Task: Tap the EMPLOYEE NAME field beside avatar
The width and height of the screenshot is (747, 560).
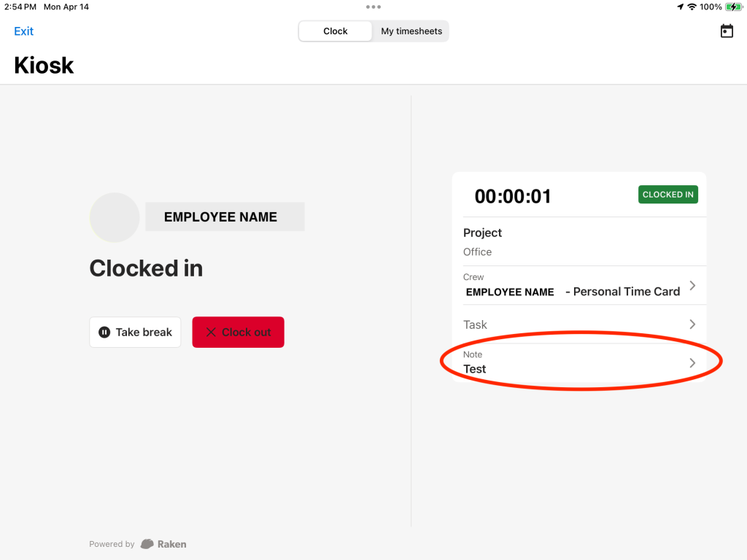Action: [x=225, y=217]
